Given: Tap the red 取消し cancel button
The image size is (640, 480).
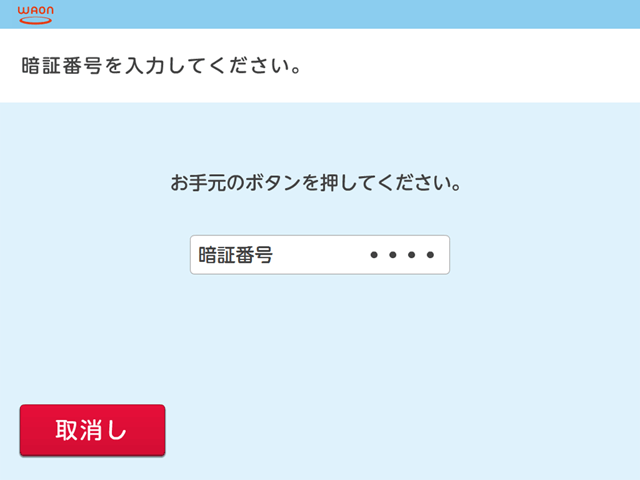Looking at the screenshot, I should click(x=93, y=430).
